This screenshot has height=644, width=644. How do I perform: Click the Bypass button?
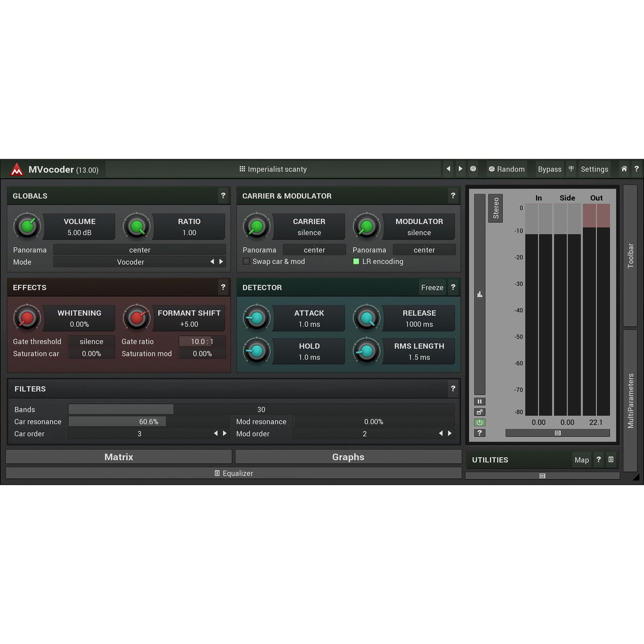pyautogui.click(x=550, y=169)
